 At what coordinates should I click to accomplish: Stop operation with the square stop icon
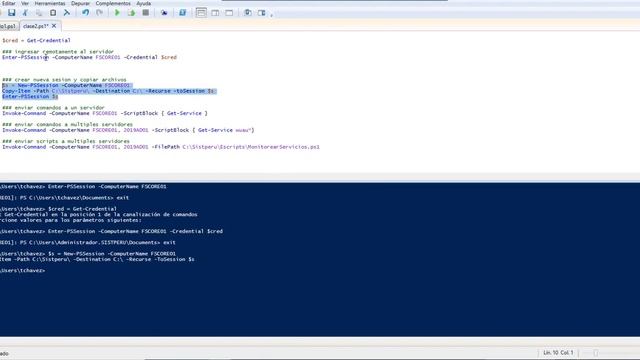click(x=145, y=13)
